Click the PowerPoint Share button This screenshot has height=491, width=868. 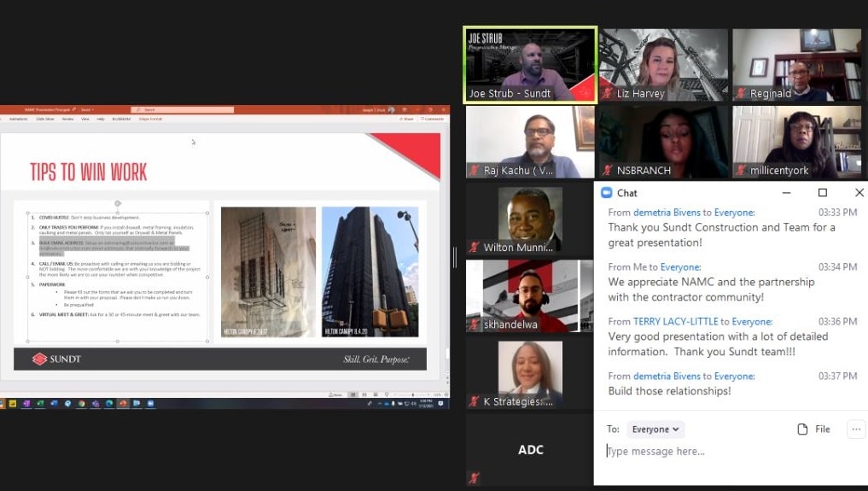(x=407, y=119)
